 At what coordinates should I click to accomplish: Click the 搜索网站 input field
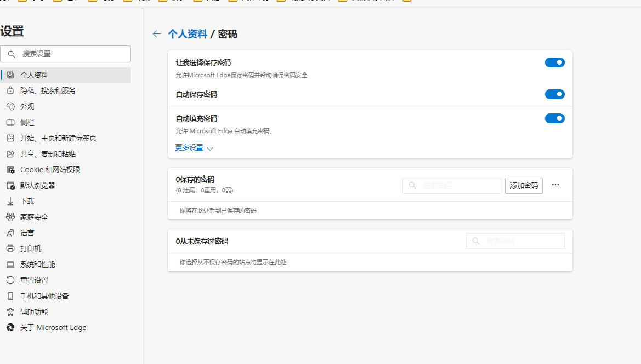pos(515,241)
